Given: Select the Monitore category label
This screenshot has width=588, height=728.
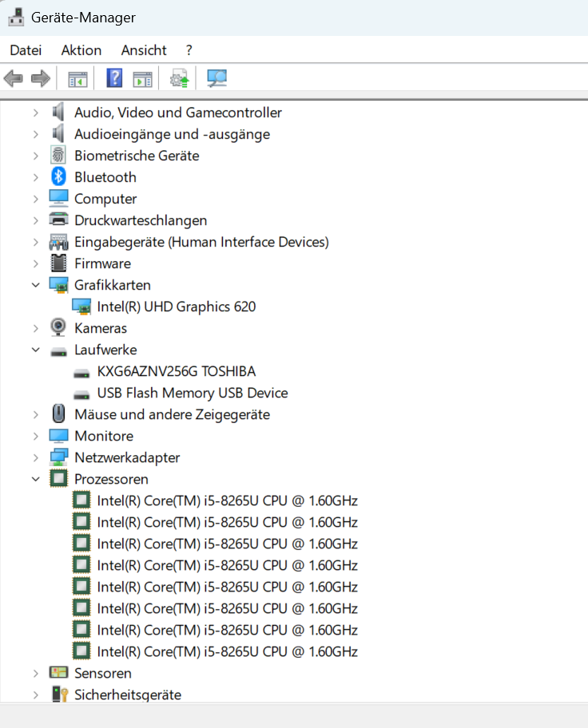Looking at the screenshot, I should (104, 437).
